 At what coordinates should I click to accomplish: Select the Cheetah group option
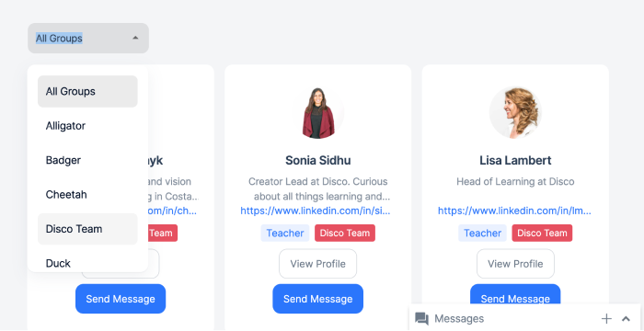87,194
